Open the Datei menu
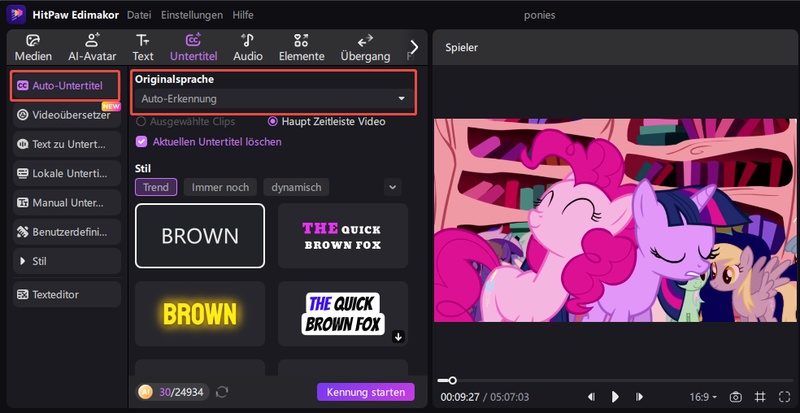 point(139,15)
